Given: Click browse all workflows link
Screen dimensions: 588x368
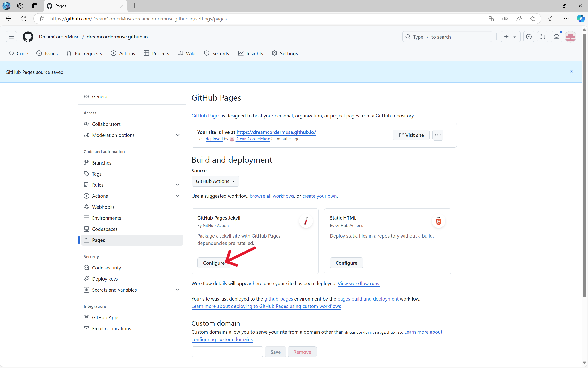Looking at the screenshot, I should point(272,196).
